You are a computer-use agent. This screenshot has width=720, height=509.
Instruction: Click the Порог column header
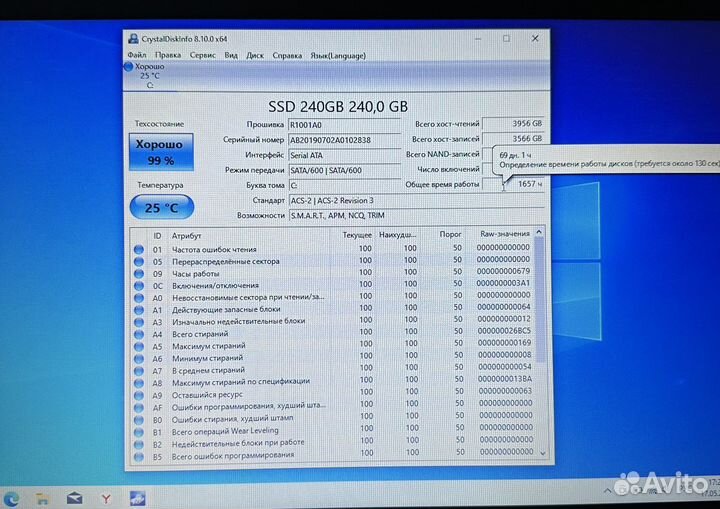pos(450,234)
